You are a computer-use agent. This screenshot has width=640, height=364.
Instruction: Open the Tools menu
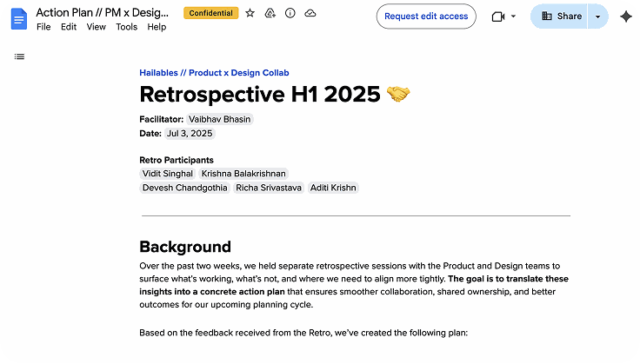(x=126, y=27)
